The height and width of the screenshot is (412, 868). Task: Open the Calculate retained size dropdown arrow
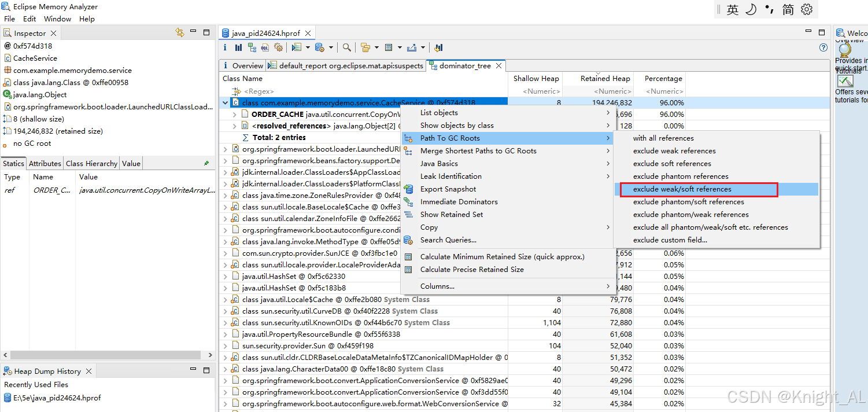point(400,47)
